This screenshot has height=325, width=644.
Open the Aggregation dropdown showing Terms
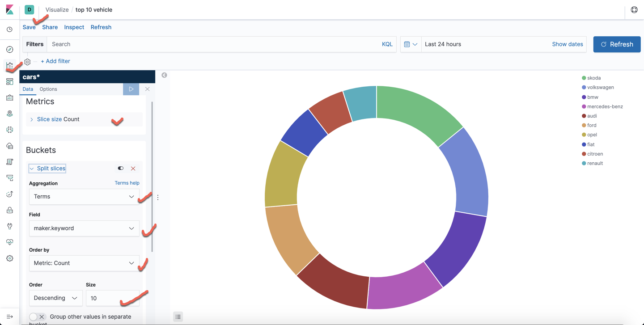click(x=84, y=197)
